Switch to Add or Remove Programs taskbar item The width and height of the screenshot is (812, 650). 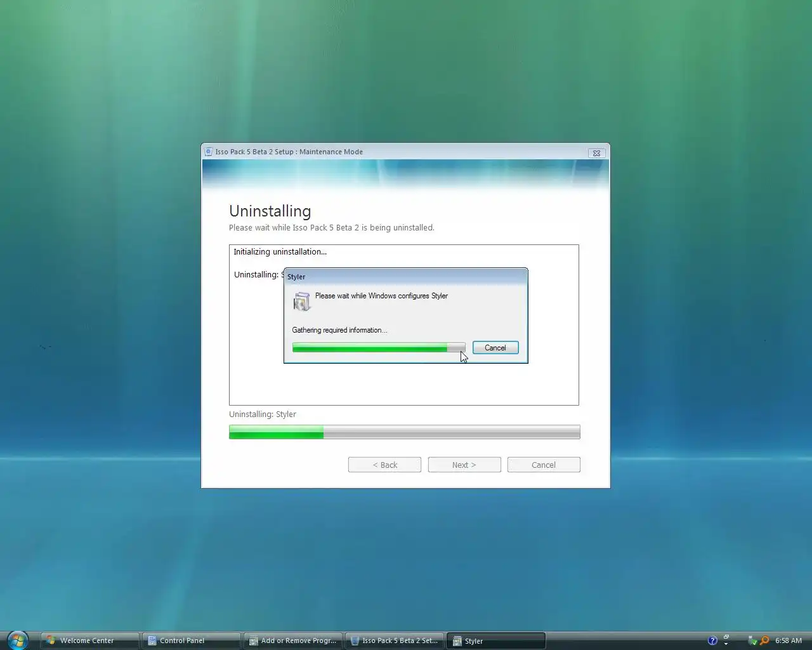point(292,640)
